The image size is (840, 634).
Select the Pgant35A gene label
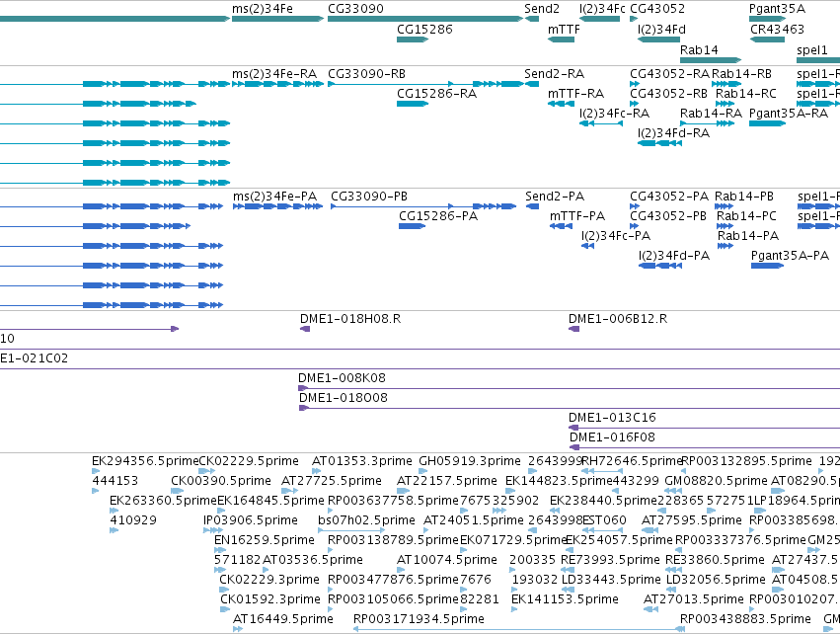(777, 9)
